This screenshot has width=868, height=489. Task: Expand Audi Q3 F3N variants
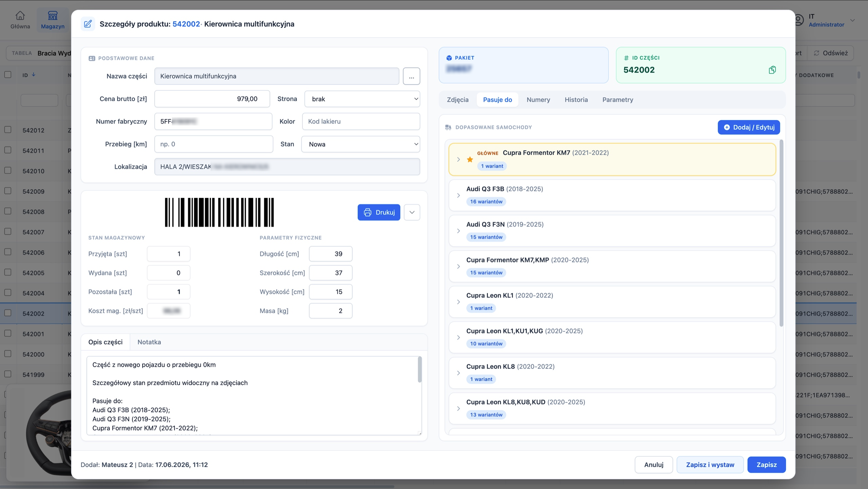tap(458, 231)
